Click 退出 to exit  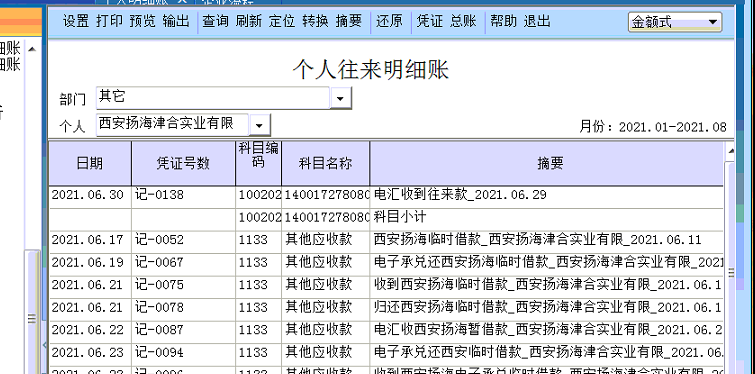tap(537, 21)
